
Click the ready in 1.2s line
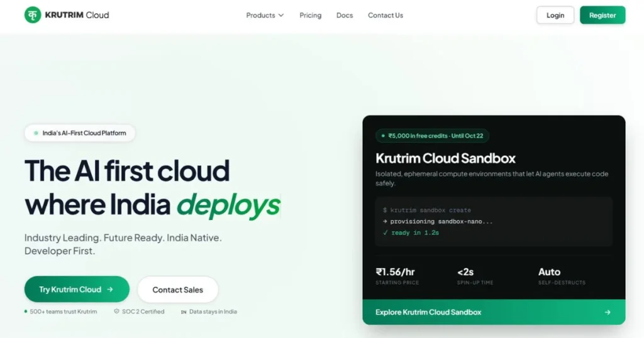coord(411,232)
